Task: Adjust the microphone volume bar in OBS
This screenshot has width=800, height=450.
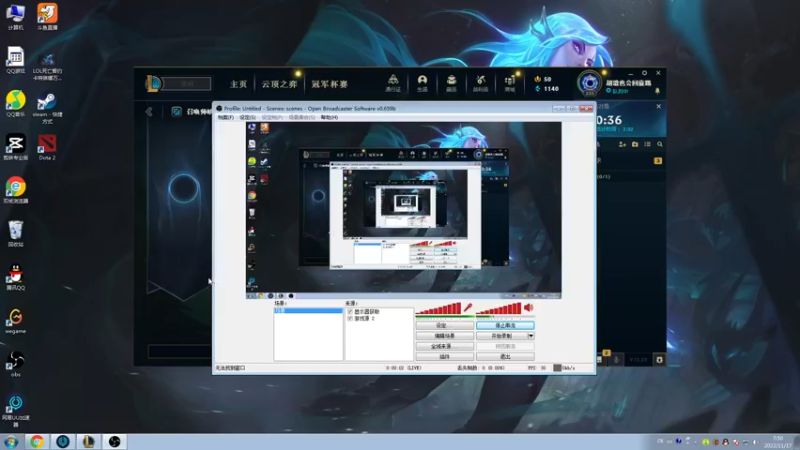Action: pyautogui.click(x=438, y=308)
